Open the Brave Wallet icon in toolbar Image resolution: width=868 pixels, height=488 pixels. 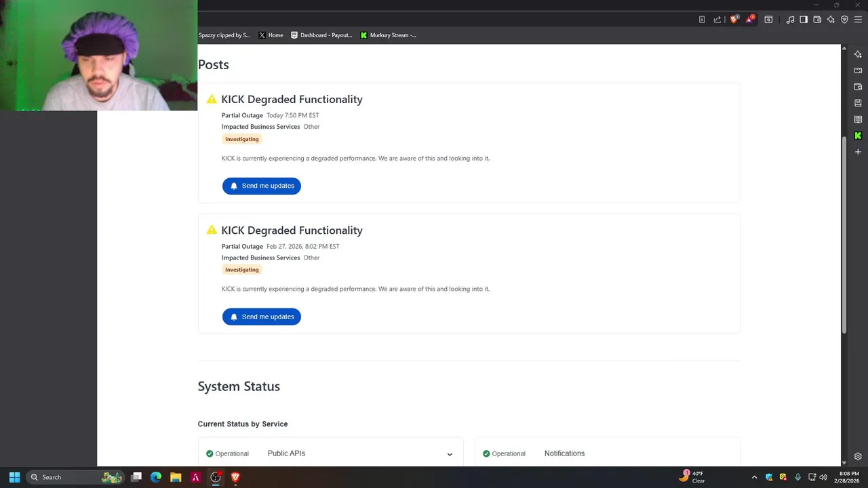817,20
